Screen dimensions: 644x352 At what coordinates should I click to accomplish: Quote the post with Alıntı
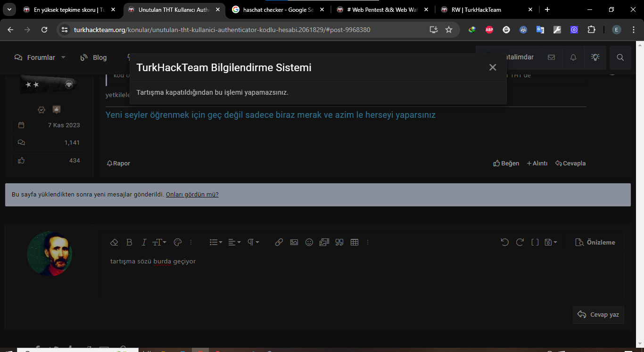(x=537, y=163)
